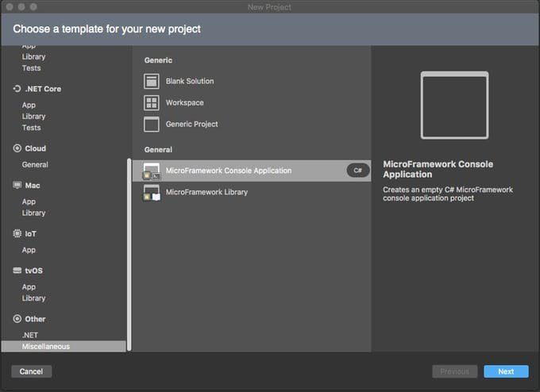The width and height of the screenshot is (540, 392).
Task: Click the Other heading
Action: [35, 319]
